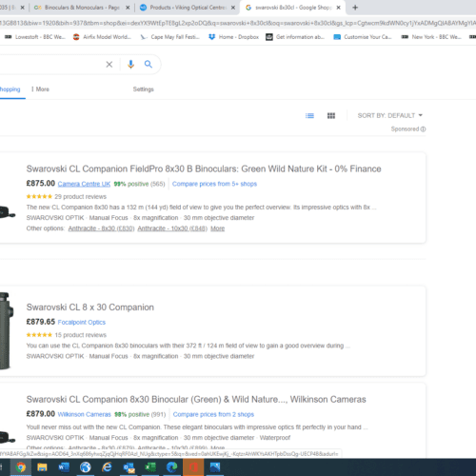Open the Sort By: Default dropdown
Image resolution: width=476 pixels, height=476 pixels.
pyautogui.click(x=390, y=115)
